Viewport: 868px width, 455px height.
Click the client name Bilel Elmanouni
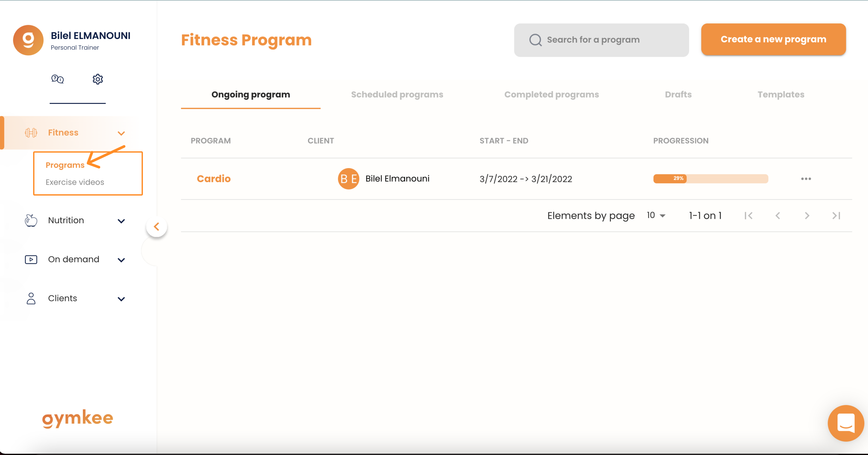[x=397, y=179]
